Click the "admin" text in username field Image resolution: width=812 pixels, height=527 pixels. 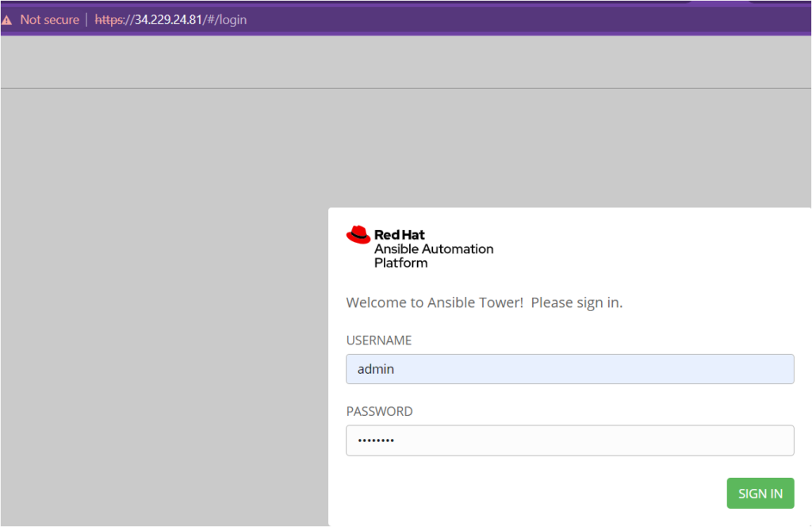(x=376, y=369)
